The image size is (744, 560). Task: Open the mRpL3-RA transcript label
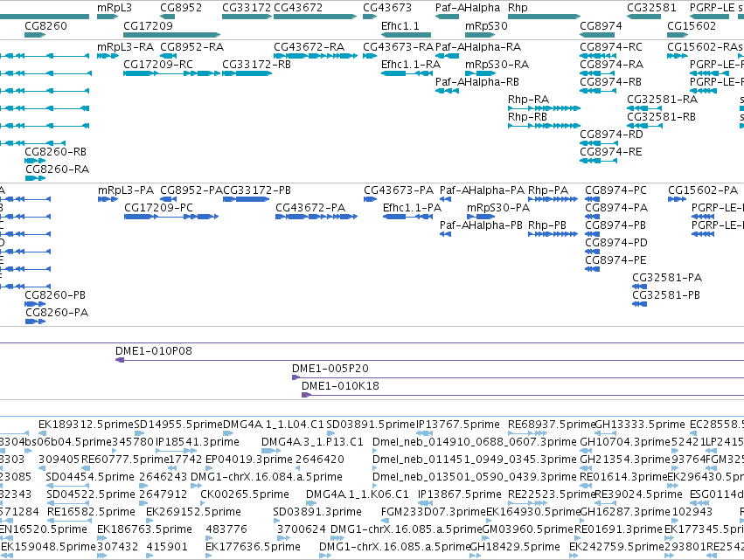tap(126, 47)
